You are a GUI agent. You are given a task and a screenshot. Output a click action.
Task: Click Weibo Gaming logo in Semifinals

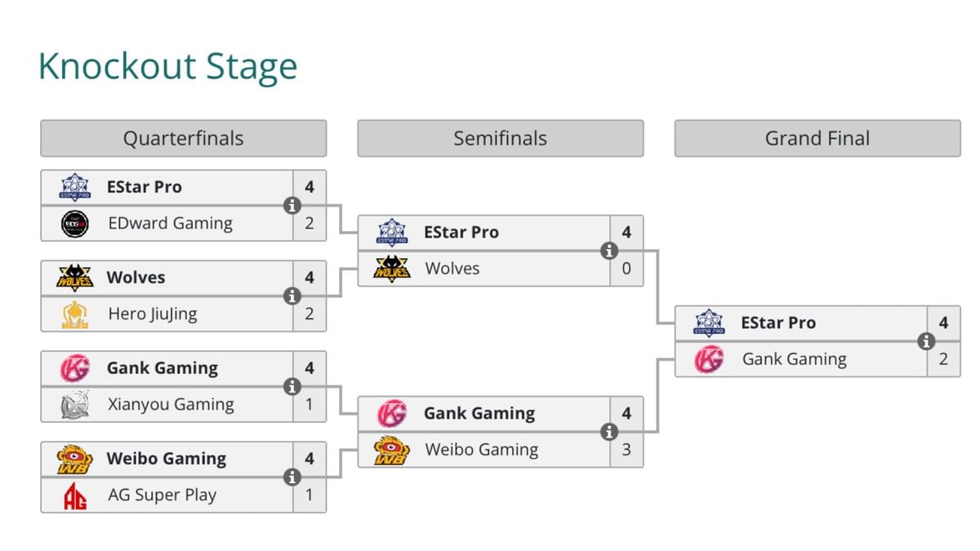pos(392,450)
